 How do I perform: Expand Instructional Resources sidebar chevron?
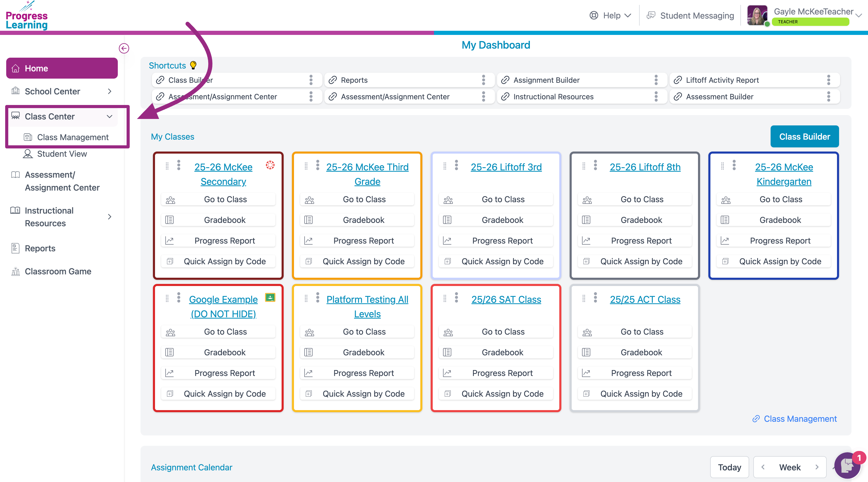click(x=109, y=217)
